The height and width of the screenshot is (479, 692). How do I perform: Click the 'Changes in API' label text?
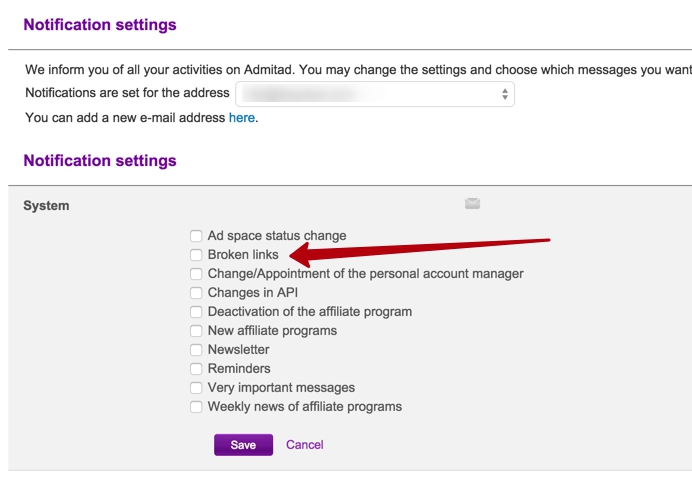(x=253, y=293)
